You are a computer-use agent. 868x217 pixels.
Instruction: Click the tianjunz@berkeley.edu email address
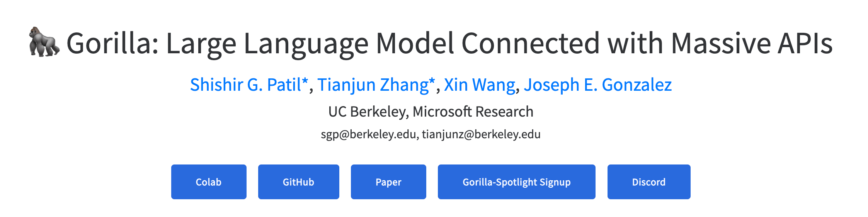pos(481,134)
